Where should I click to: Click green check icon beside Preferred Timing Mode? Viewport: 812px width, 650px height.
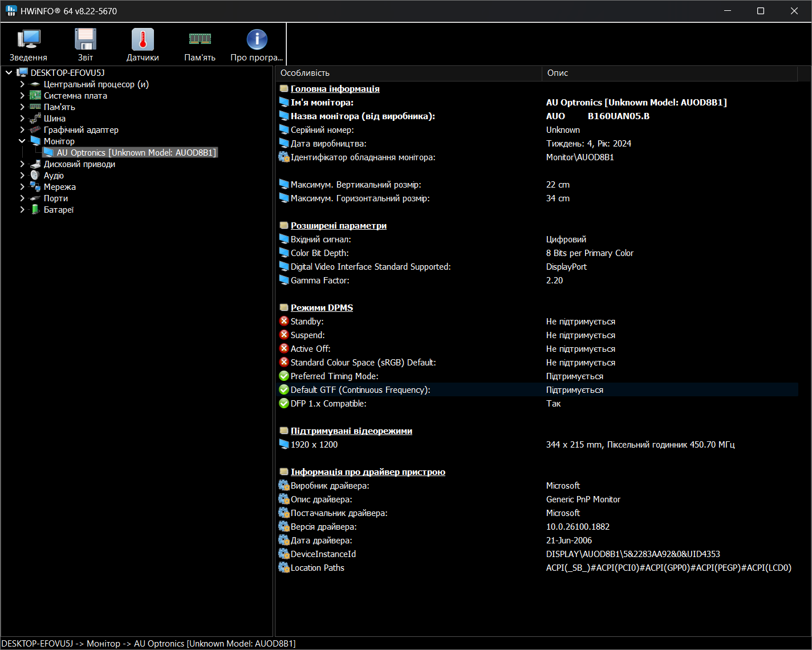[284, 376]
